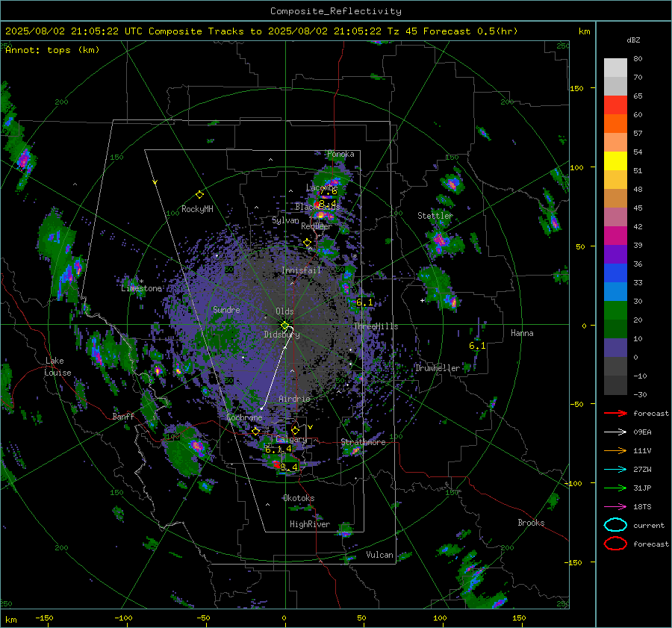The width and height of the screenshot is (672, 628).
Task: Click the Ponoka city label
Action: point(340,154)
